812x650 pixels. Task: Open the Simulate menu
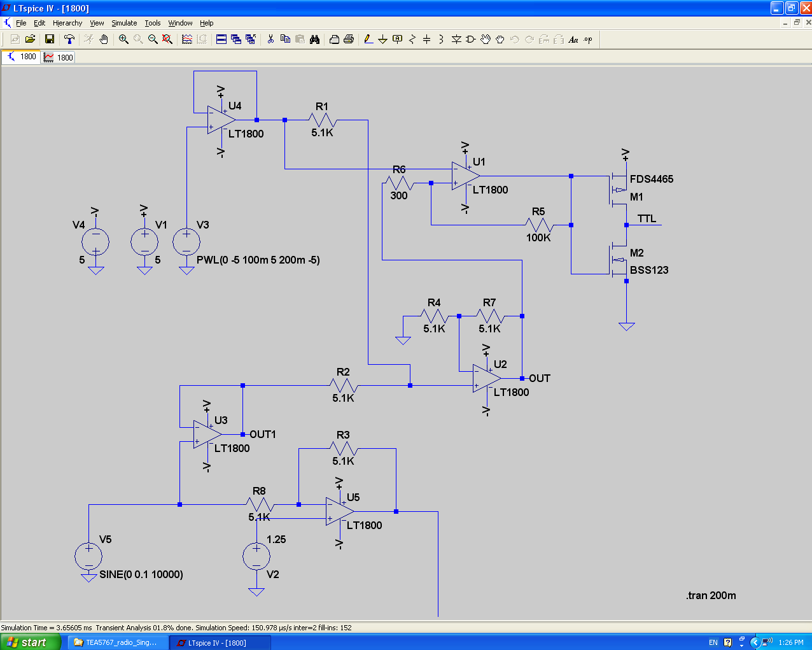pyautogui.click(x=124, y=23)
